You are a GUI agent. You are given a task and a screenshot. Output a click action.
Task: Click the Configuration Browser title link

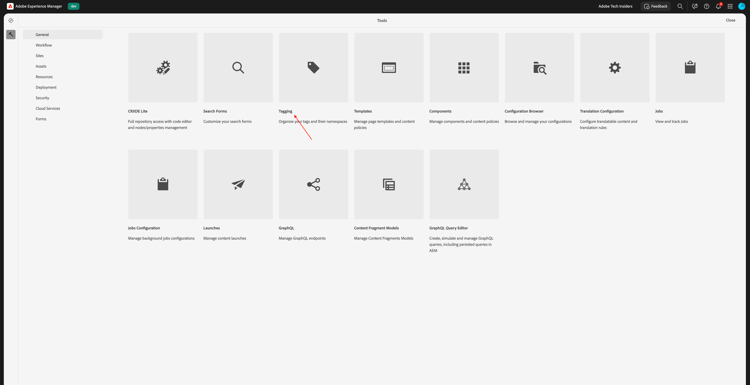click(x=524, y=111)
